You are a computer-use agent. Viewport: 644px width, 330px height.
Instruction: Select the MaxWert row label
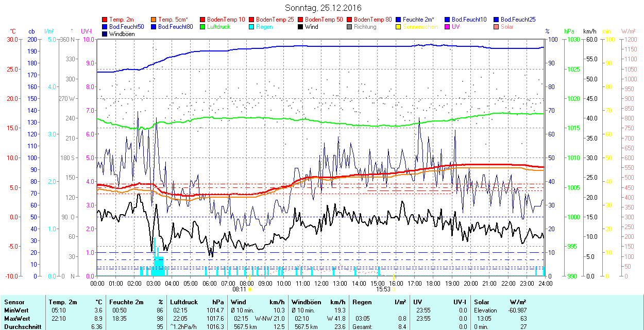(x=17, y=319)
